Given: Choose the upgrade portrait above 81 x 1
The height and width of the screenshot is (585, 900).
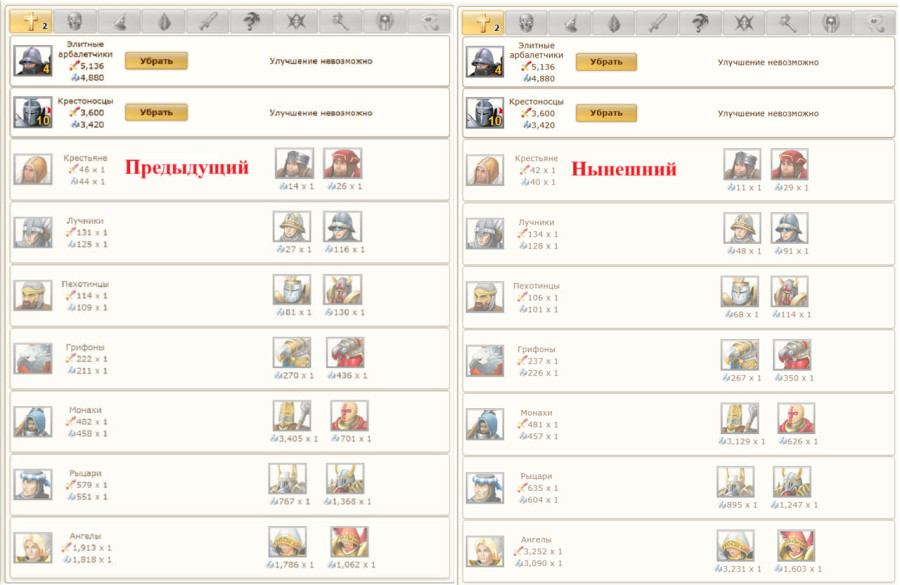Looking at the screenshot, I should tap(292, 289).
